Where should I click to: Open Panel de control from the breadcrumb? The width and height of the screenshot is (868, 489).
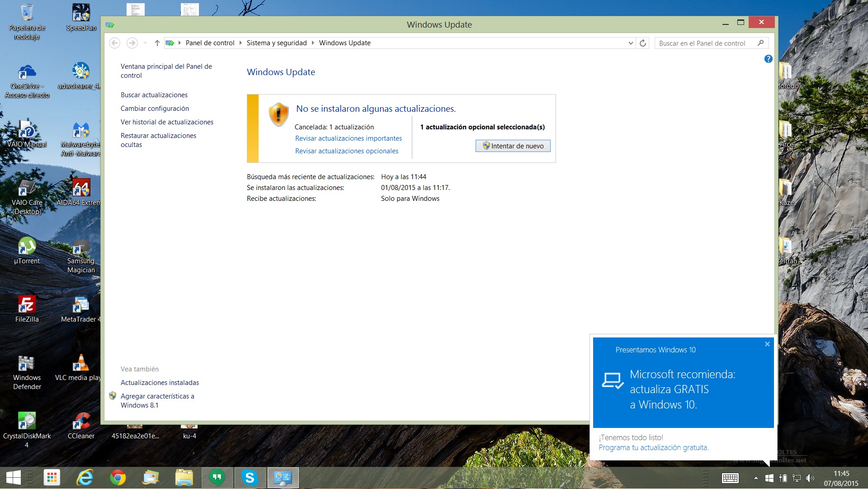209,43
